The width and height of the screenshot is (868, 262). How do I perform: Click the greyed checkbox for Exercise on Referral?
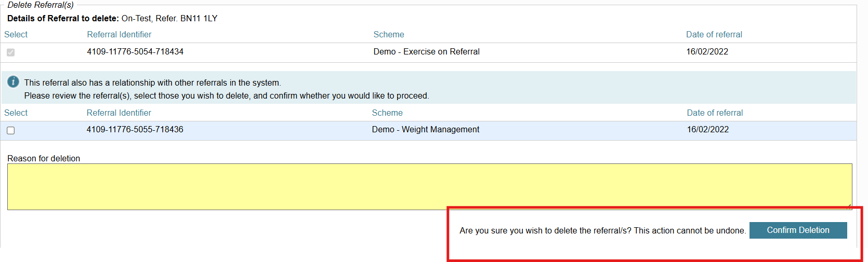(10, 52)
